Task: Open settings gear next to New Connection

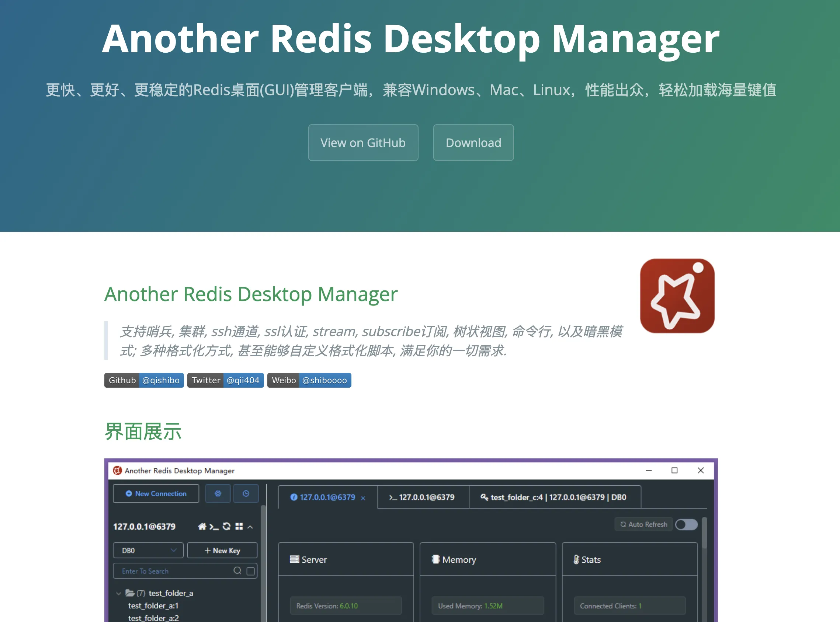Action: pyautogui.click(x=218, y=494)
